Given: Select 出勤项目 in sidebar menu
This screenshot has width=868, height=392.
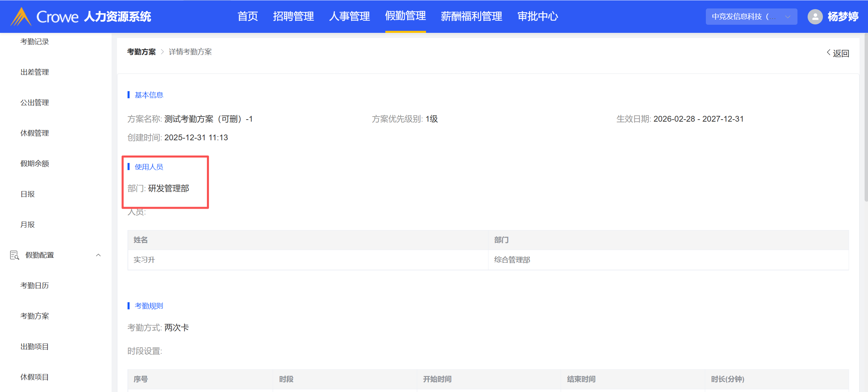Looking at the screenshot, I should [x=35, y=347].
